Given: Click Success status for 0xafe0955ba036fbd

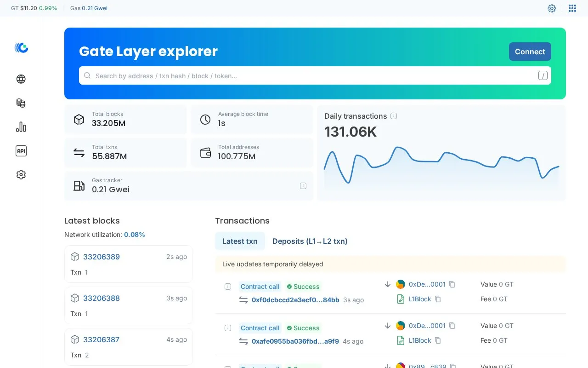Looking at the screenshot, I should tap(303, 328).
